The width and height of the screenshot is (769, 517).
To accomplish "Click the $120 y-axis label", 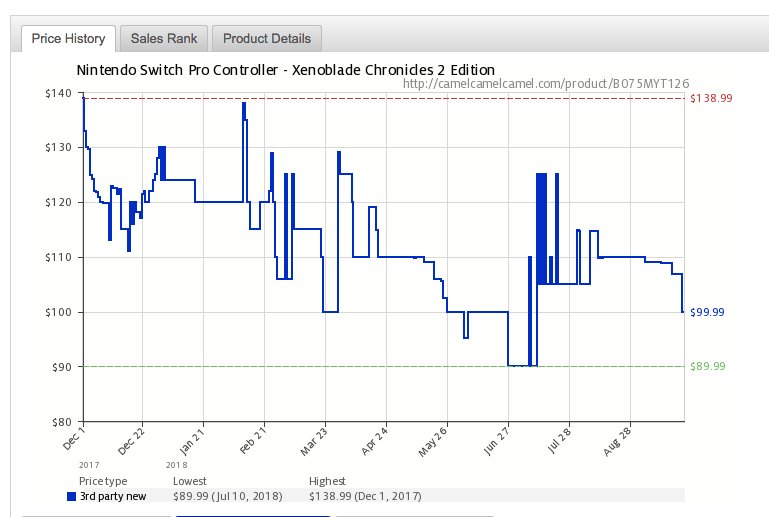I will point(58,202).
